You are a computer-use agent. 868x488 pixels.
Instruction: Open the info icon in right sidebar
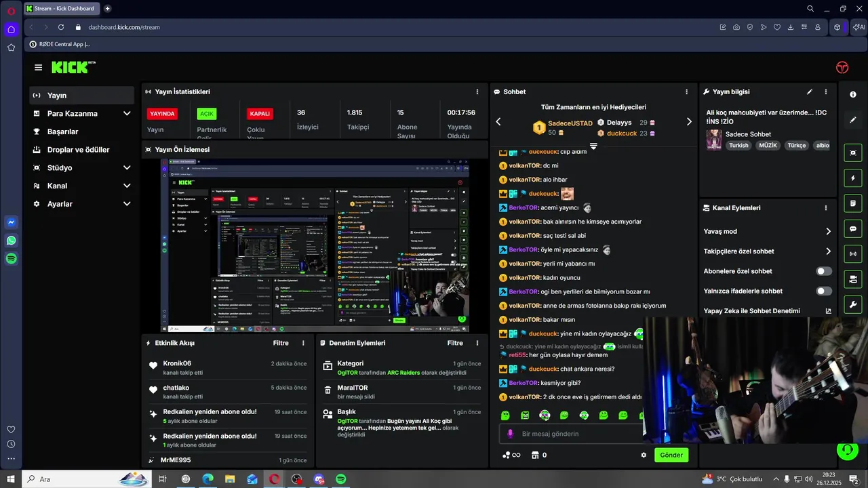coord(853,94)
